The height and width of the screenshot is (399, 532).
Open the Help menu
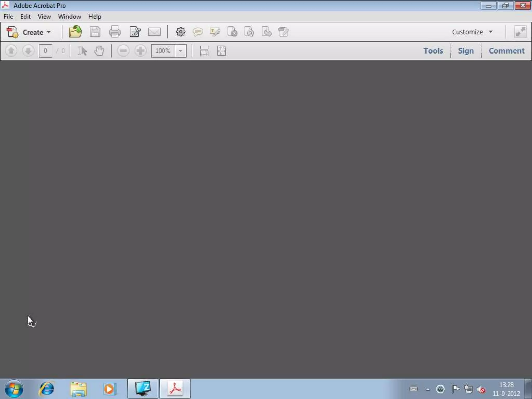coord(95,17)
